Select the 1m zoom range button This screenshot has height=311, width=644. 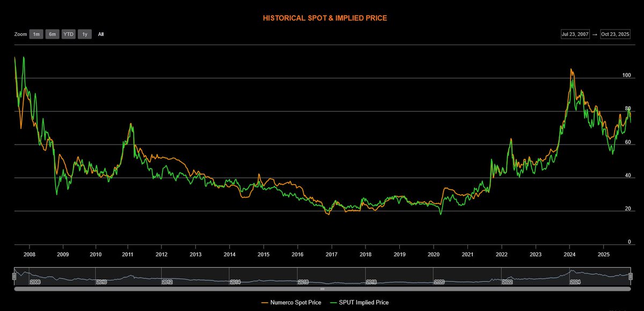[36, 34]
